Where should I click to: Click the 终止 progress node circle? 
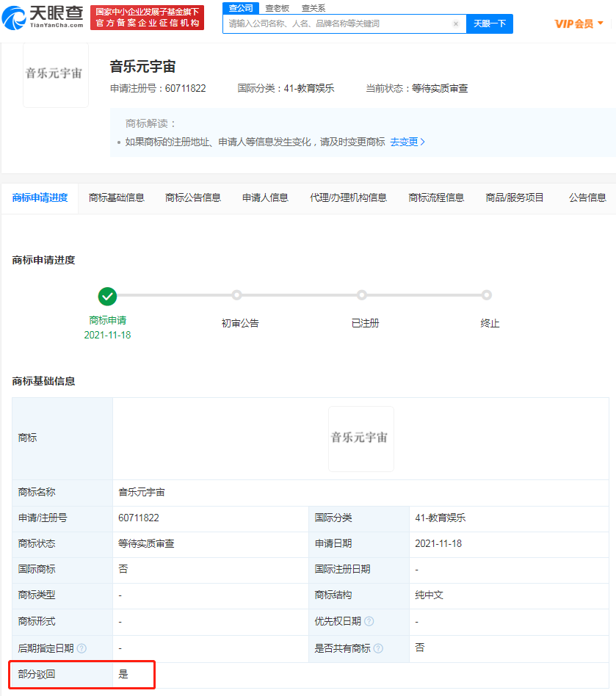coord(487,294)
